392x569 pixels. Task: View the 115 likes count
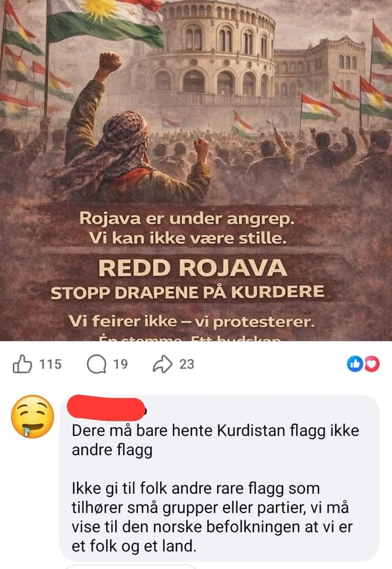click(51, 364)
